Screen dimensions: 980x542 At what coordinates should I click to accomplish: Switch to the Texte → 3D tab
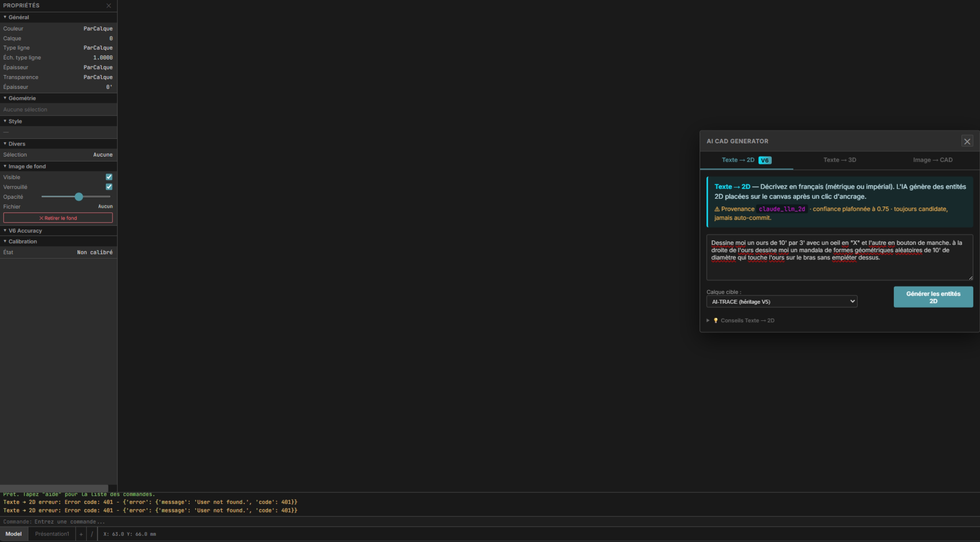(x=839, y=160)
